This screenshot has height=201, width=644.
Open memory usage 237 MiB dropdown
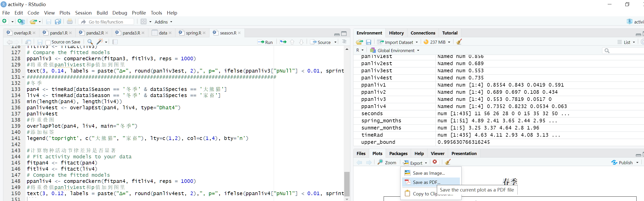point(437,42)
